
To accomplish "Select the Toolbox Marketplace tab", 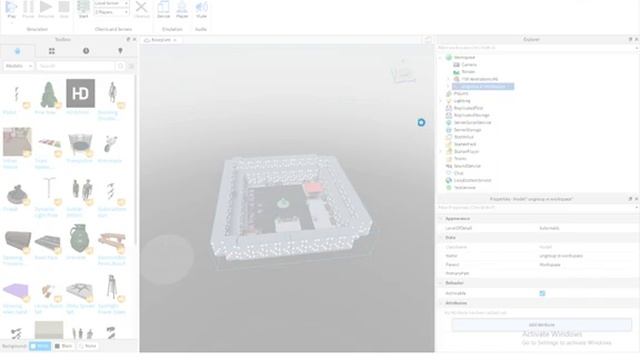I will tap(17, 51).
